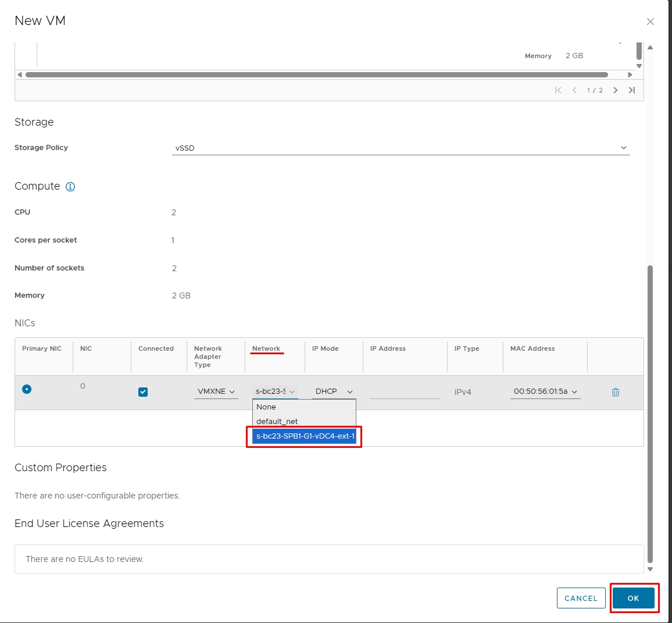
Task: Select Primary NIC radio button
Action: (27, 389)
